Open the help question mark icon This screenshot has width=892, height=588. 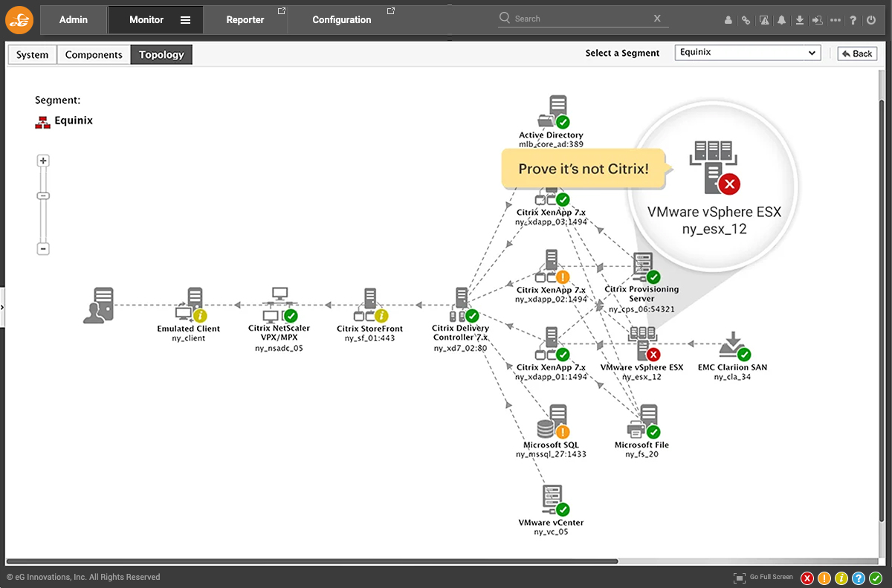[x=853, y=21]
